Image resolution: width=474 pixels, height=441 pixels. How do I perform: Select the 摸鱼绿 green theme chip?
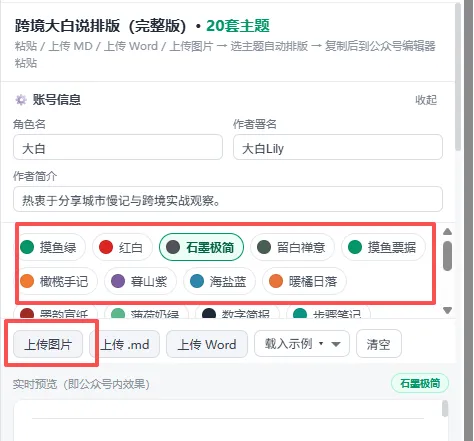51,247
